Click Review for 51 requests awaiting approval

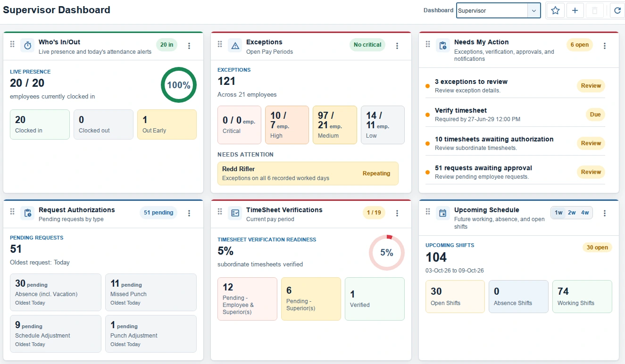tap(591, 172)
